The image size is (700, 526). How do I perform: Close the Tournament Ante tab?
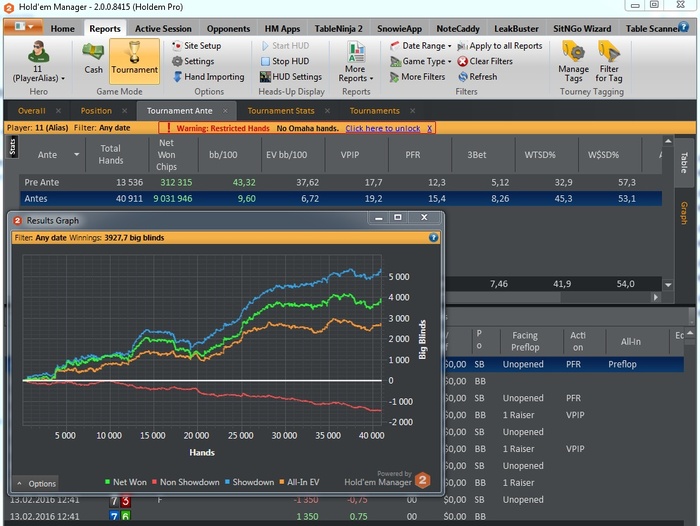tap(225, 111)
